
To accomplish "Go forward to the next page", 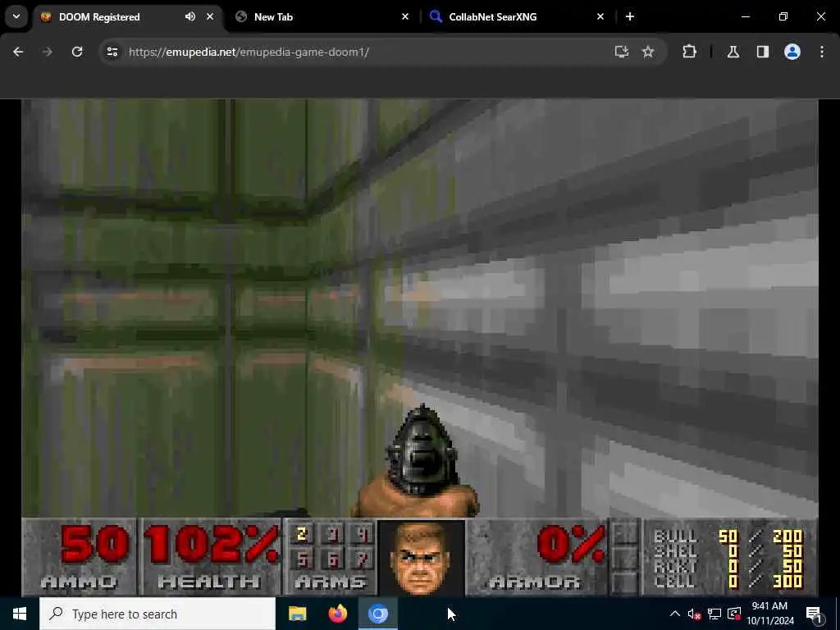I will click(47, 52).
